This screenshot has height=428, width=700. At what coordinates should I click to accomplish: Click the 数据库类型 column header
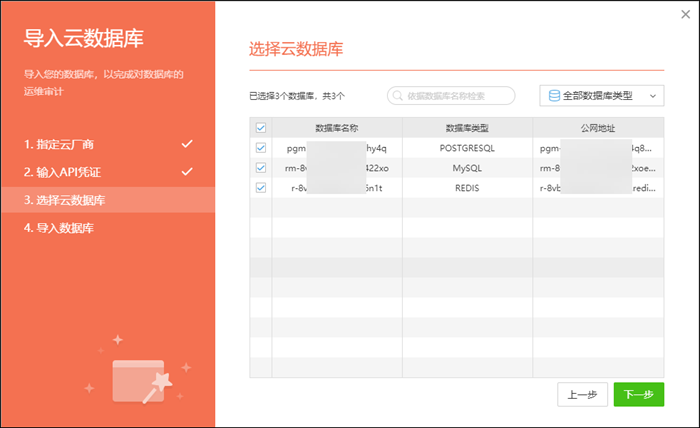467,128
